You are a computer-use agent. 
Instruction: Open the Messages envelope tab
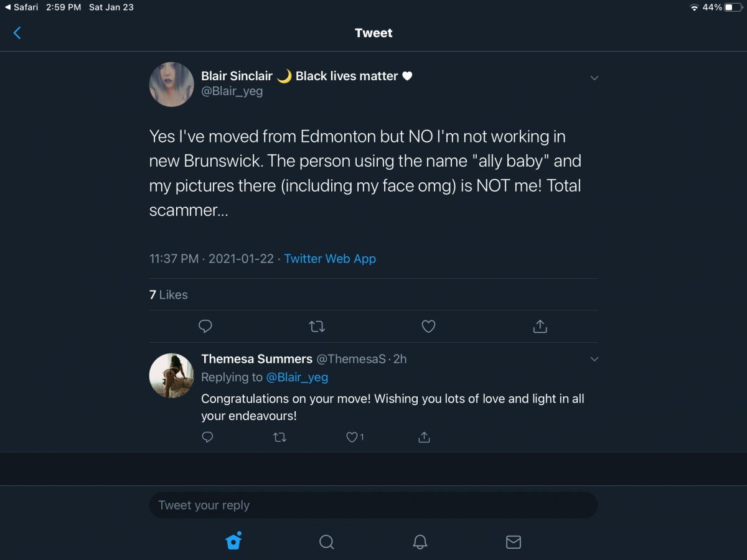point(514,542)
